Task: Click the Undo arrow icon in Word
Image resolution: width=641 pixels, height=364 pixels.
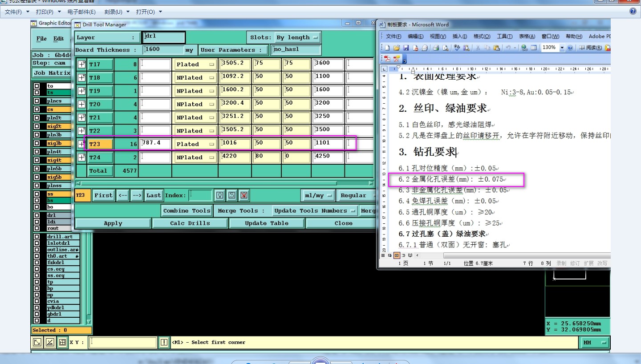Action: tap(508, 48)
